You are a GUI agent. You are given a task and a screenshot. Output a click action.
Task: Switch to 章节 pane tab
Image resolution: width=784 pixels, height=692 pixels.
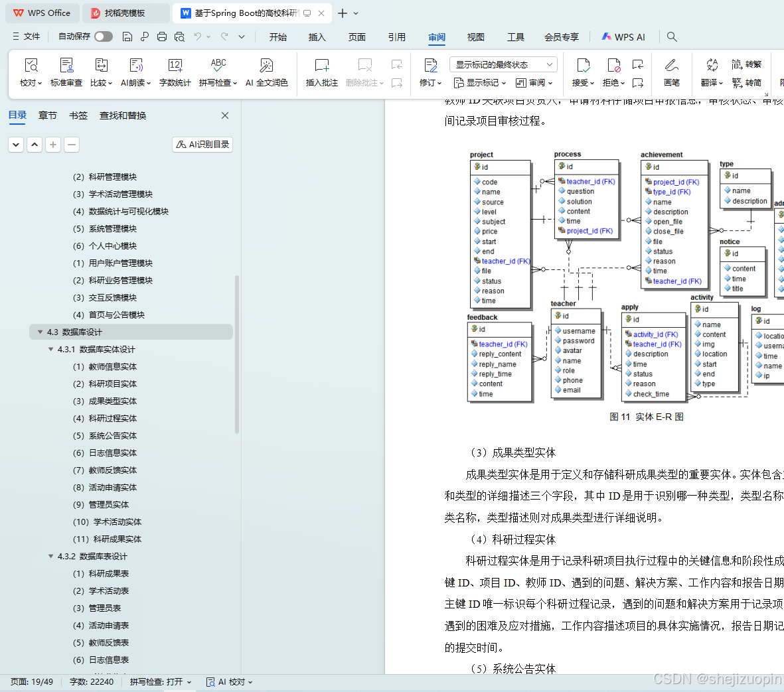[48, 115]
